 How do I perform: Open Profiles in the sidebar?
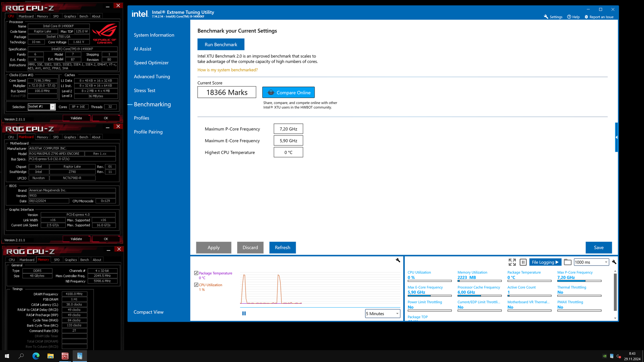[142, 118]
